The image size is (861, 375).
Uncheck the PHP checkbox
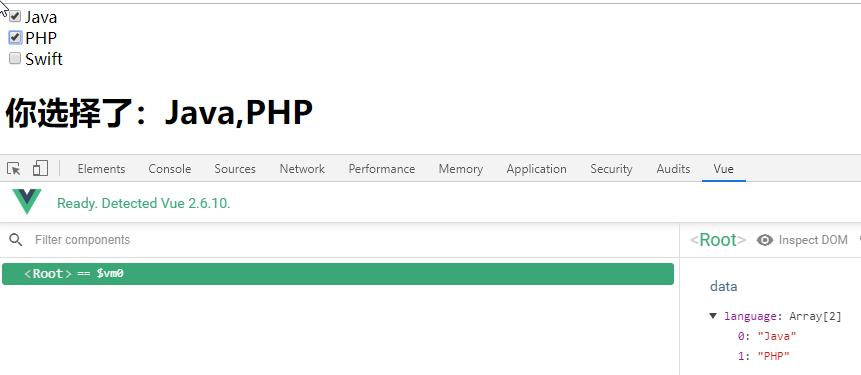[15, 37]
